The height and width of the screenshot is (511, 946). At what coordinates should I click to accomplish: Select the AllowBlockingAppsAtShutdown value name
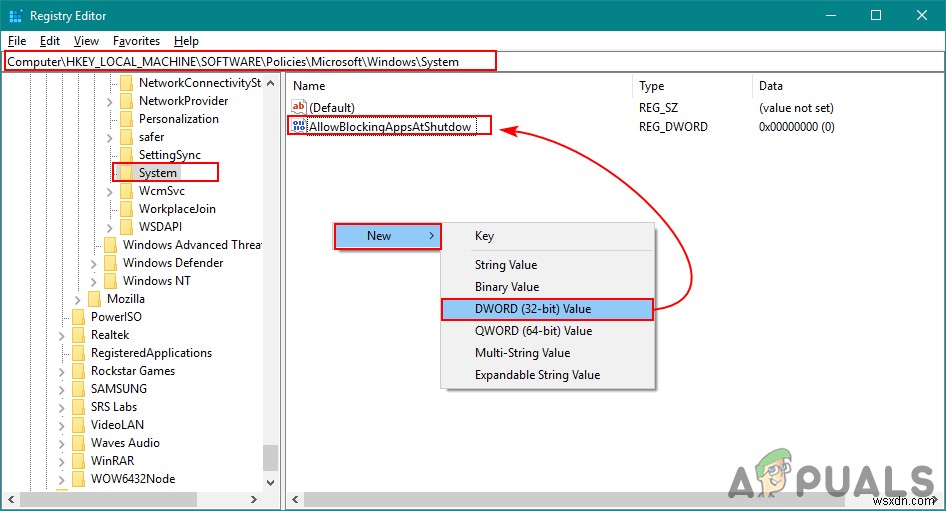(x=390, y=127)
